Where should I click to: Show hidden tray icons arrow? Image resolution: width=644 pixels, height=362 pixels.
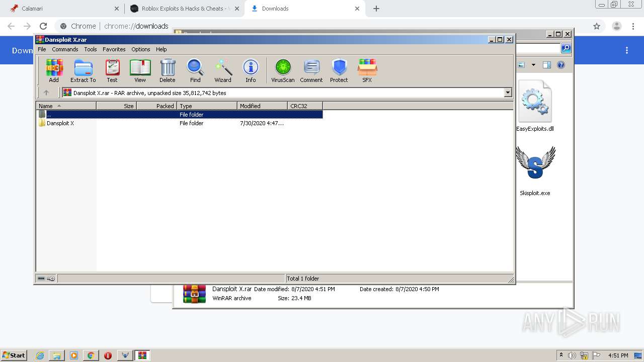point(561,355)
